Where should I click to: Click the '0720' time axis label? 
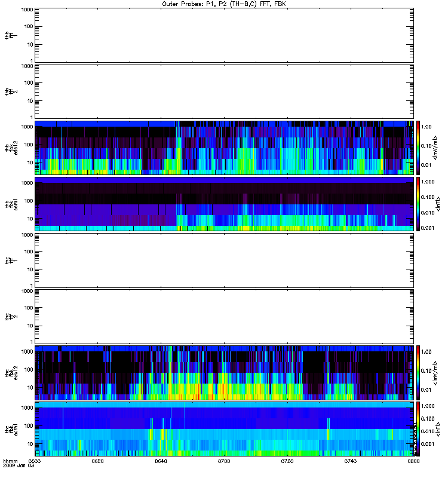tap(287, 461)
